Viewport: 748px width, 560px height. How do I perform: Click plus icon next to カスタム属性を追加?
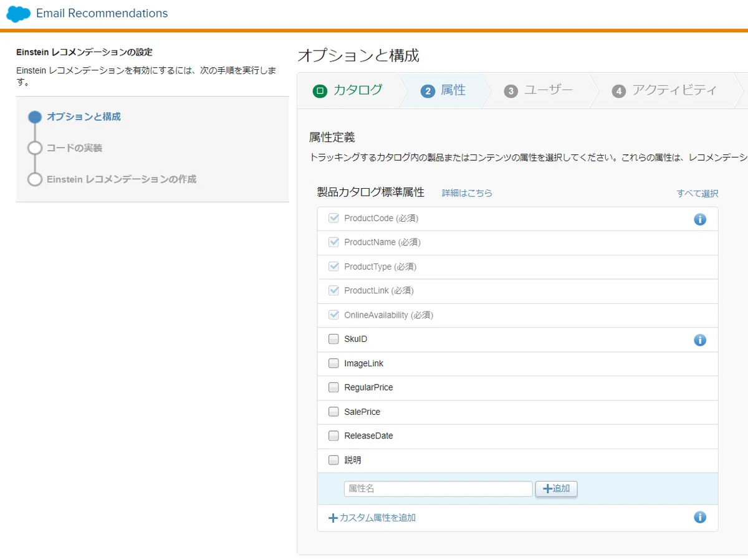click(333, 518)
